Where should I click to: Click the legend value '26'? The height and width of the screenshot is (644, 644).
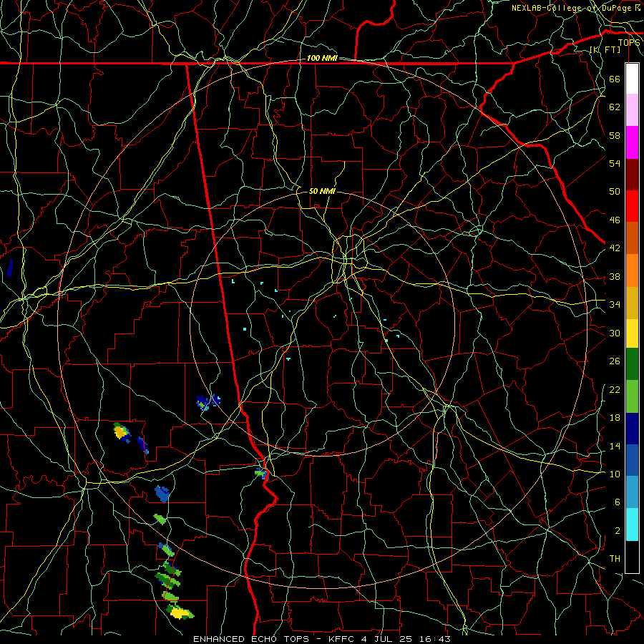pos(615,361)
